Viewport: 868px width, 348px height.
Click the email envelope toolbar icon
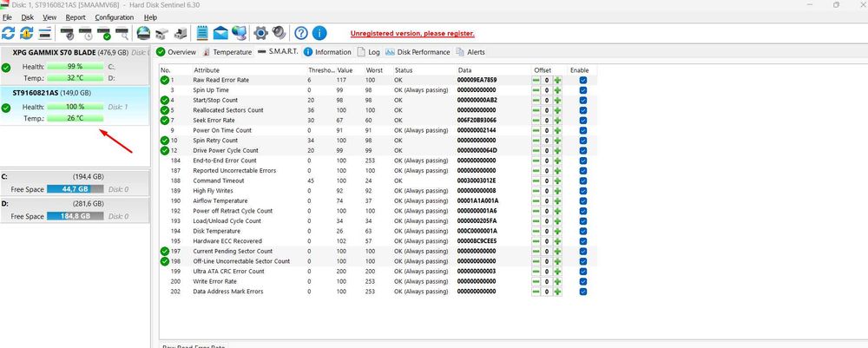click(220, 33)
